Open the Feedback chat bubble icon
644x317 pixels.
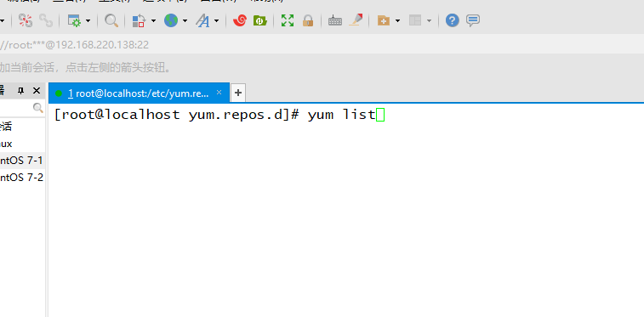click(473, 20)
